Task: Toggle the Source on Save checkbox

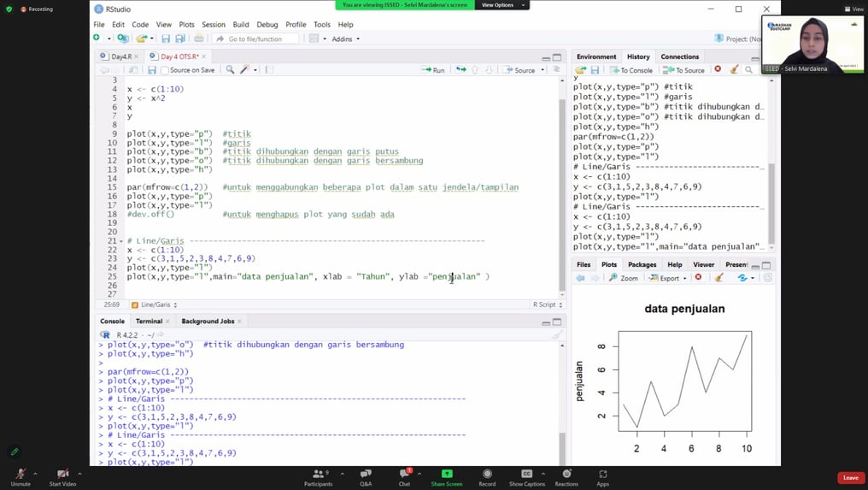Action: (164, 70)
